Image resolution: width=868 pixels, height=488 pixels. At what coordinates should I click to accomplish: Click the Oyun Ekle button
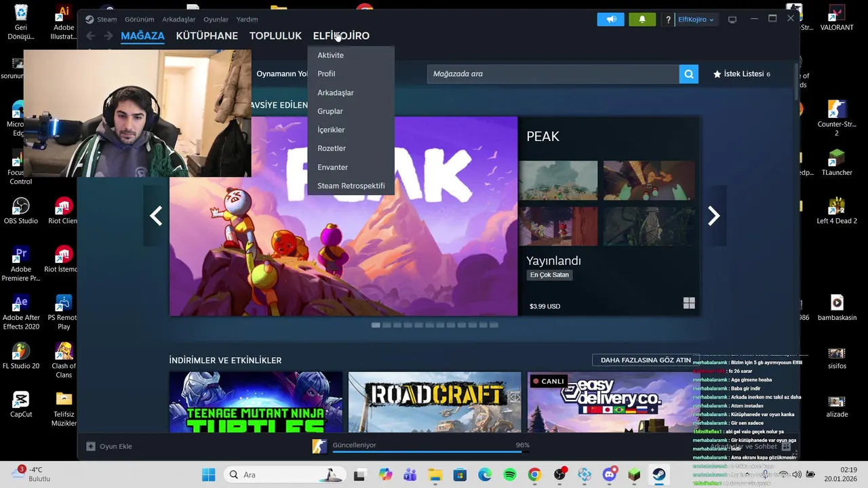(109, 446)
